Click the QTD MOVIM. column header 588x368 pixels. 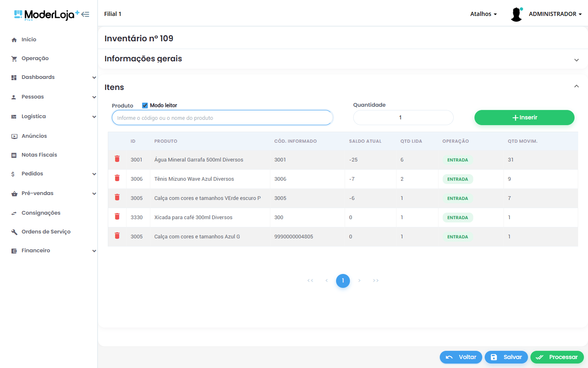pos(523,141)
